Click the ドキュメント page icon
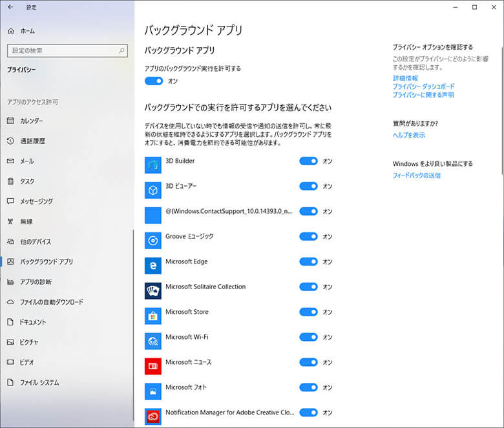 point(10,321)
